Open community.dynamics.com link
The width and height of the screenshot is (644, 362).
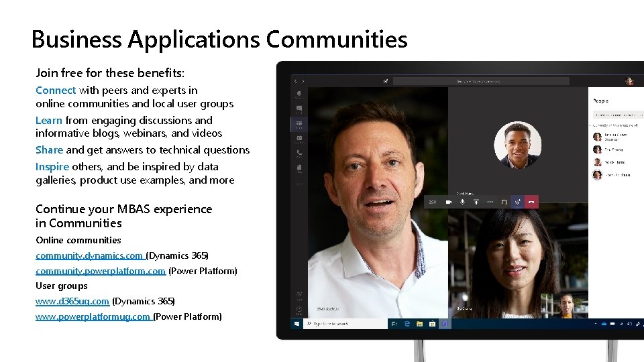click(x=89, y=255)
